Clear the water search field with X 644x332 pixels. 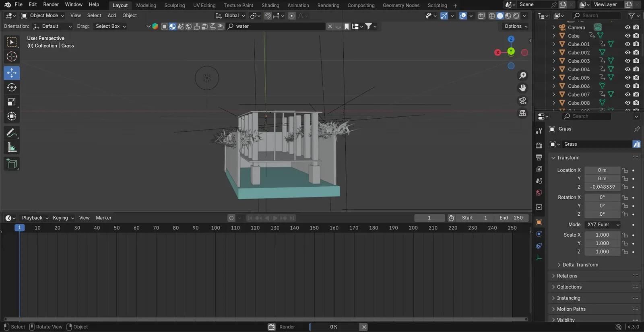330,26
